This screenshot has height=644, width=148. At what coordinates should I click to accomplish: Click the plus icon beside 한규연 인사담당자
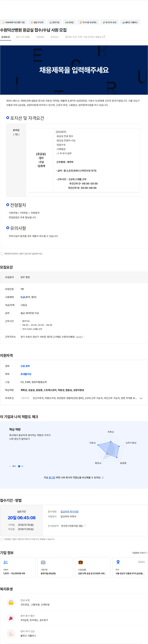85,526
